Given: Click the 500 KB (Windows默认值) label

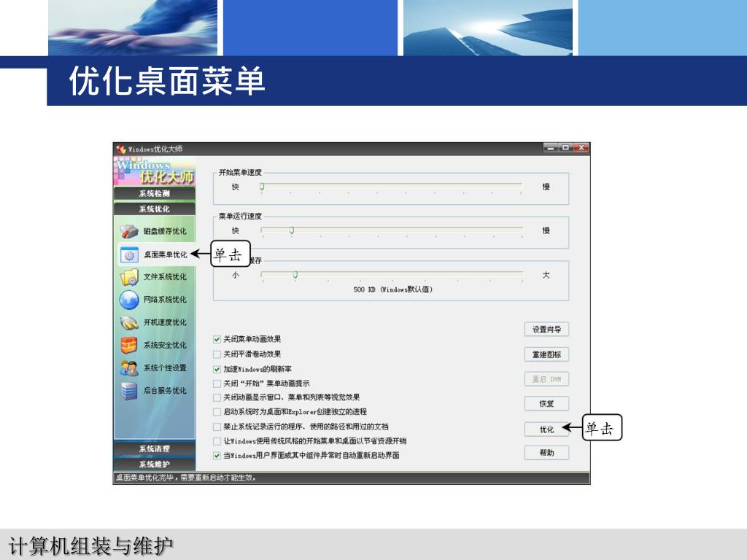Looking at the screenshot, I should pyautogui.click(x=393, y=289).
